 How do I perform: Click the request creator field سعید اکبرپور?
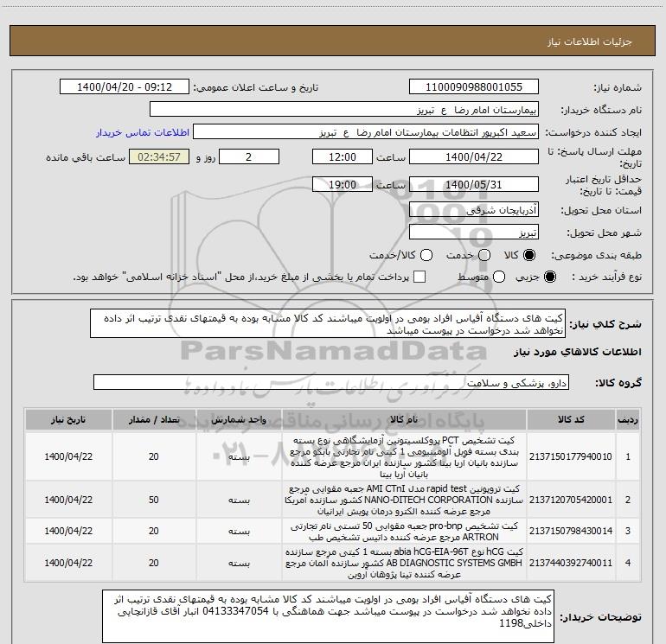[x=366, y=132]
